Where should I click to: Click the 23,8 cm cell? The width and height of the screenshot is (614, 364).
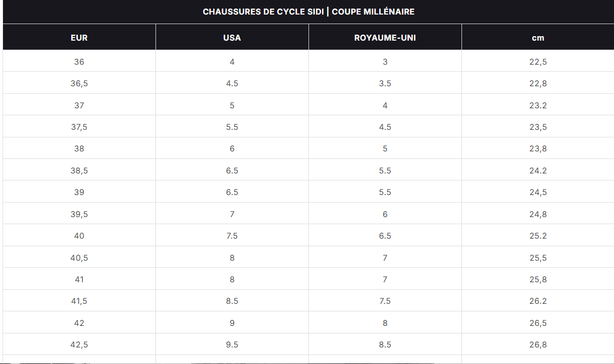click(x=538, y=148)
